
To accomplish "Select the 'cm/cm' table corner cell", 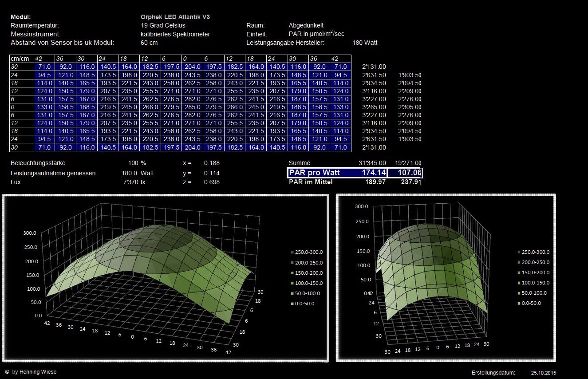I will click(x=22, y=59).
